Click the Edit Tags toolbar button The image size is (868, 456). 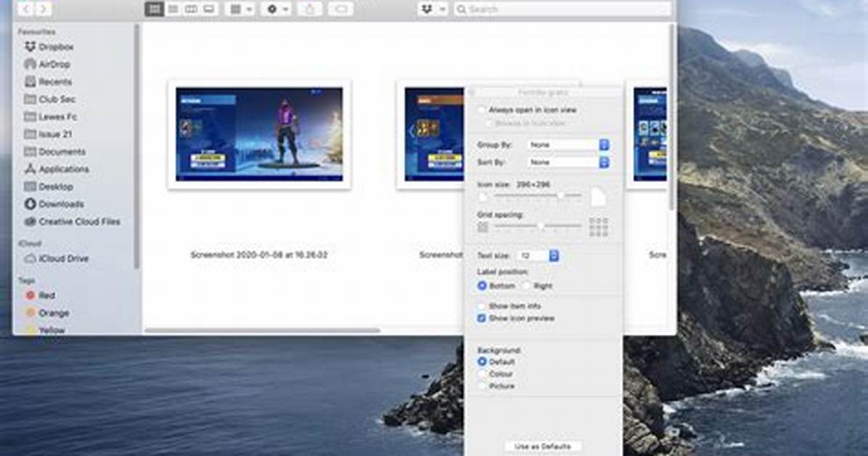341,9
